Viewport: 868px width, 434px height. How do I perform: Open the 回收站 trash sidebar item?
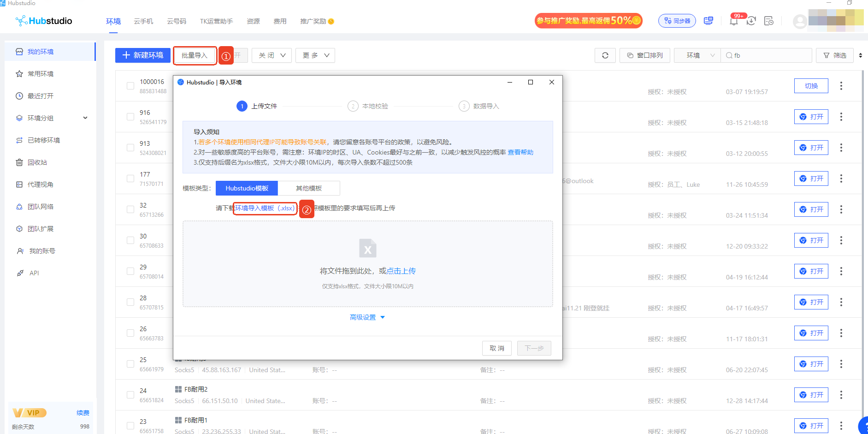pyautogui.click(x=37, y=162)
